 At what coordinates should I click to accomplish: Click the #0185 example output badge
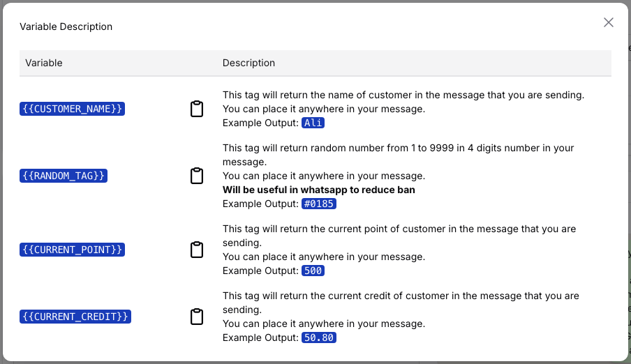point(319,204)
